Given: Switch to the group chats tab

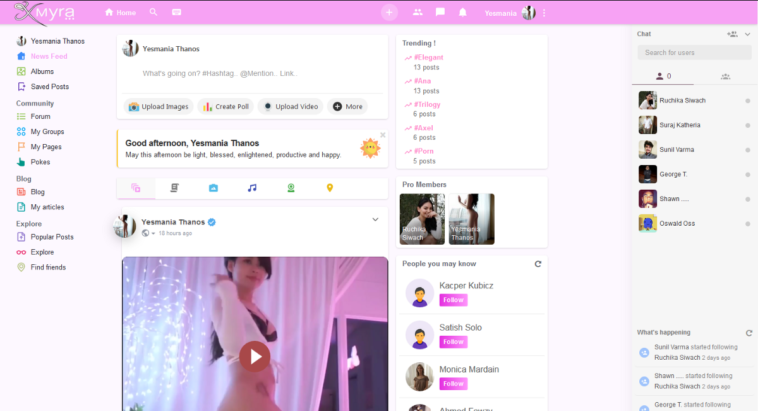Looking at the screenshot, I should (x=724, y=76).
